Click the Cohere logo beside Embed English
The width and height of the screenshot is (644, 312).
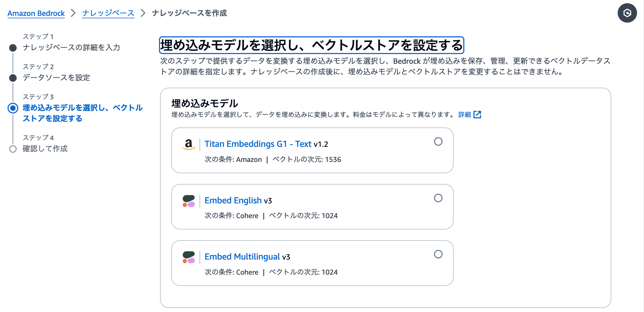pos(189,201)
